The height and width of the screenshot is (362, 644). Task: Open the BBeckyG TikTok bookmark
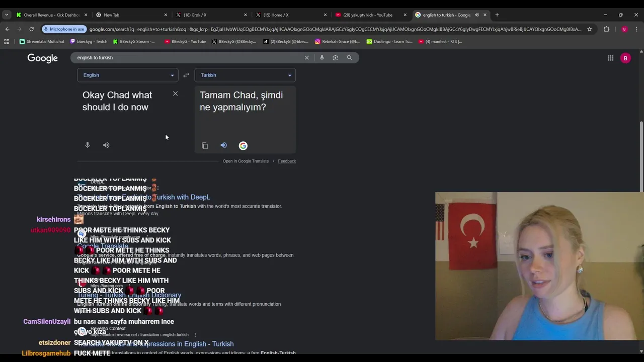click(x=286, y=42)
